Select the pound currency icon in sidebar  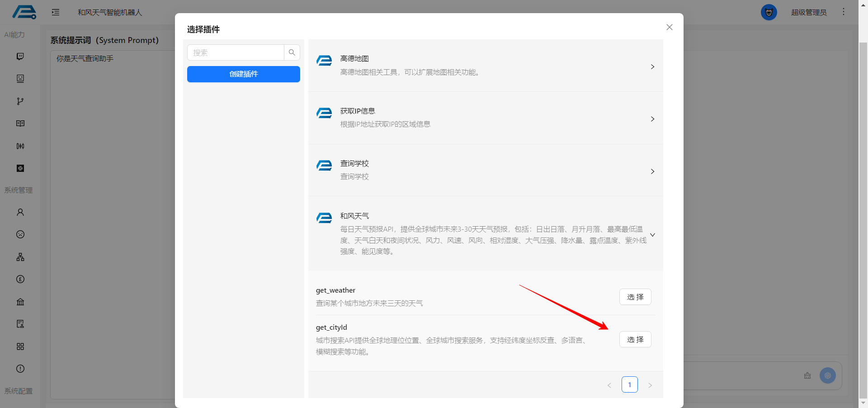click(20, 279)
